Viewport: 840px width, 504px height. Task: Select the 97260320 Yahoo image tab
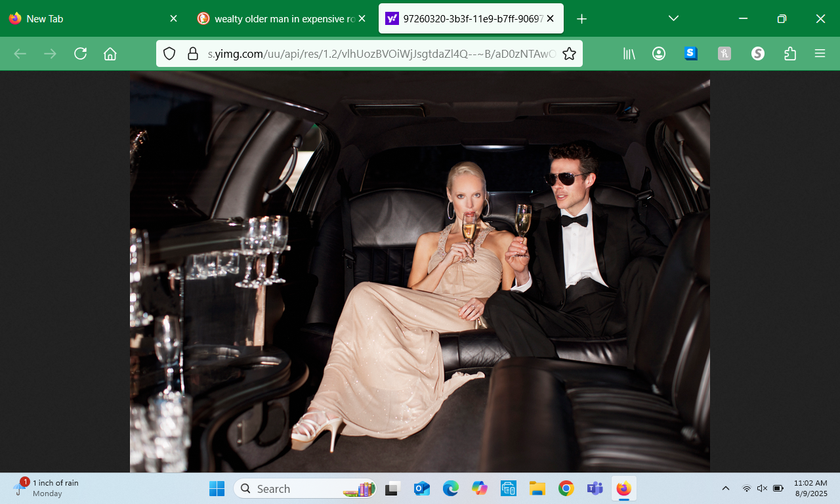coord(471,19)
